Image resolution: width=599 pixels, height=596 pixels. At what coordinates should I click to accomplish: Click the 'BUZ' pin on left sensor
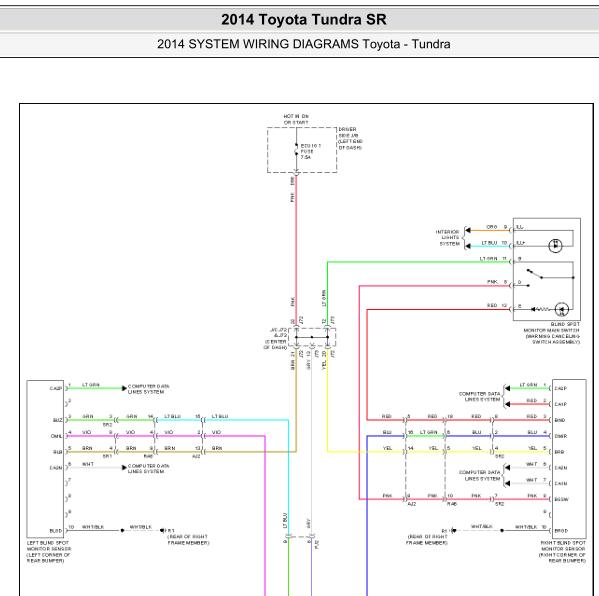coord(57,420)
